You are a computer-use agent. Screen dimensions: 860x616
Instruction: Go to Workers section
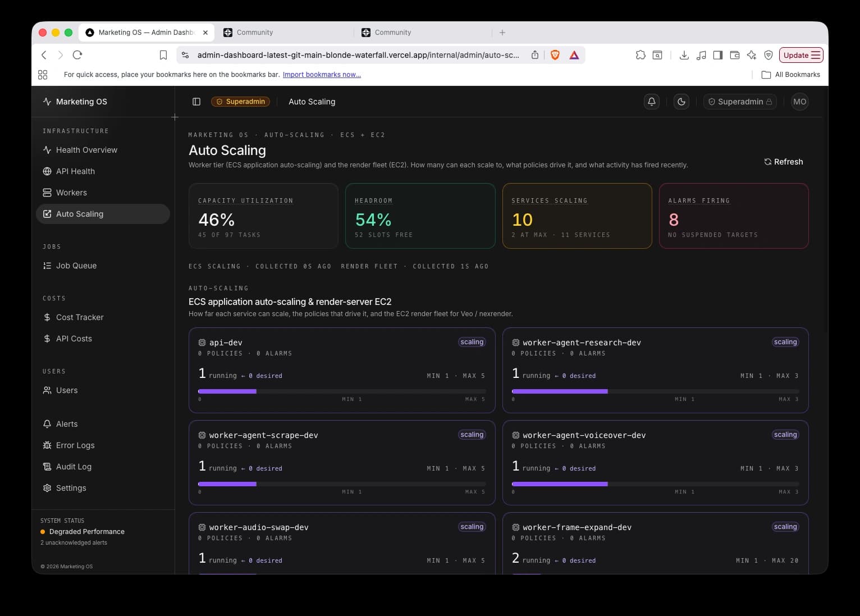click(103, 193)
